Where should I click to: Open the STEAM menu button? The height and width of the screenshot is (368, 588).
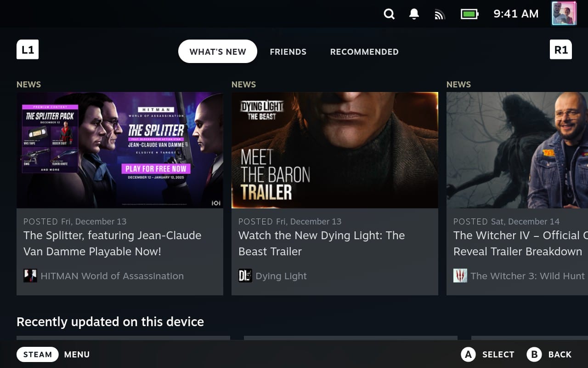38,354
